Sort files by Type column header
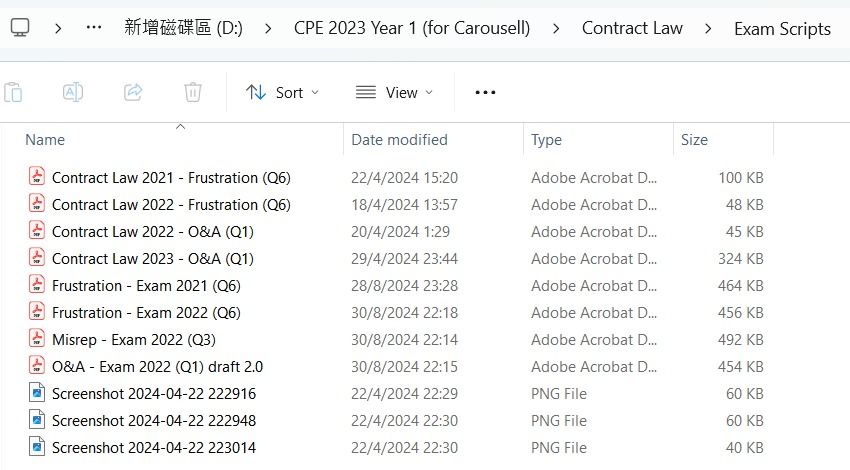 546,140
